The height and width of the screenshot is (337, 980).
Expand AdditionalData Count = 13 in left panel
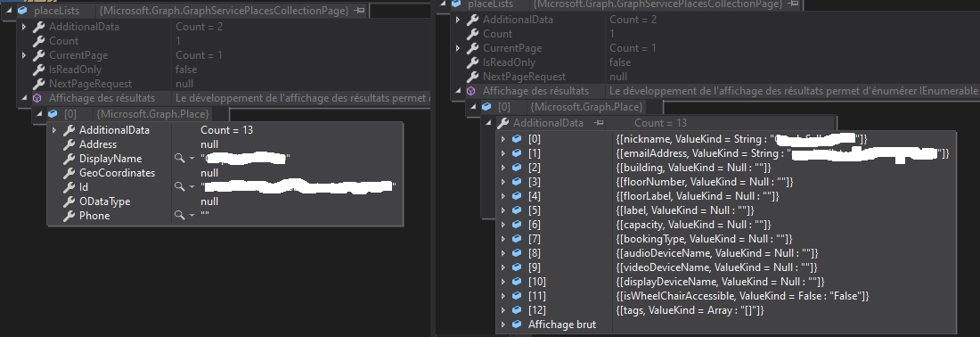(55, 130)
